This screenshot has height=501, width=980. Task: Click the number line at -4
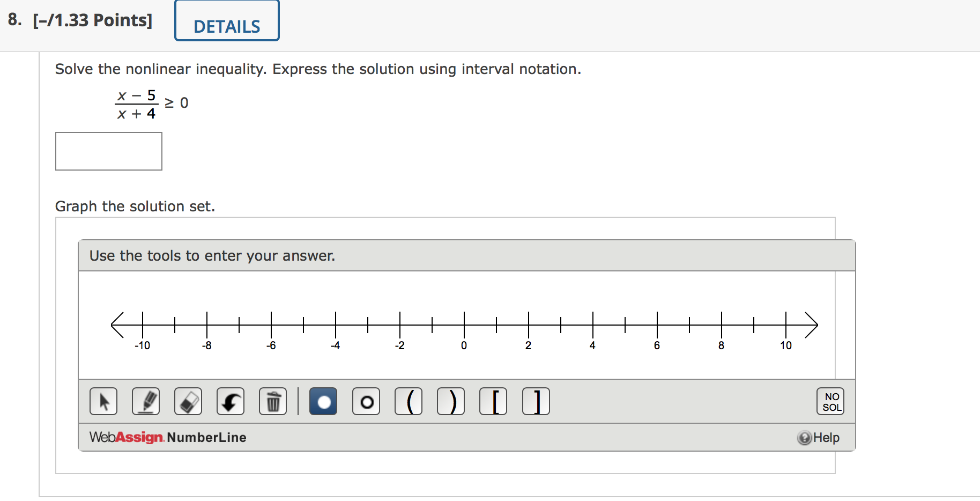pos(335,324)
